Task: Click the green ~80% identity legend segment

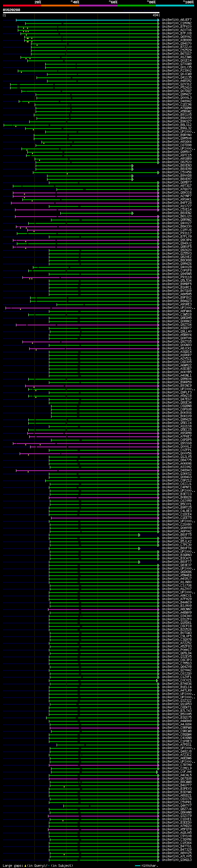Action: pyautogui.click(x=137, y=6)
